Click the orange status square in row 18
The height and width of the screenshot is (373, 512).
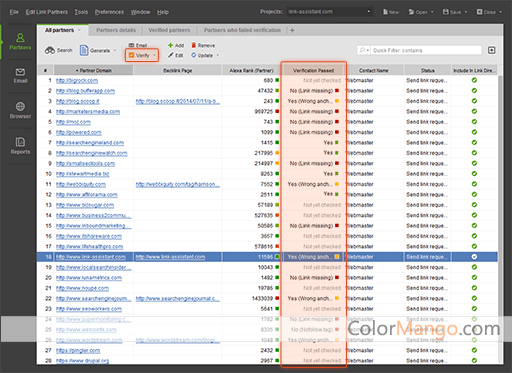point(337,257)
